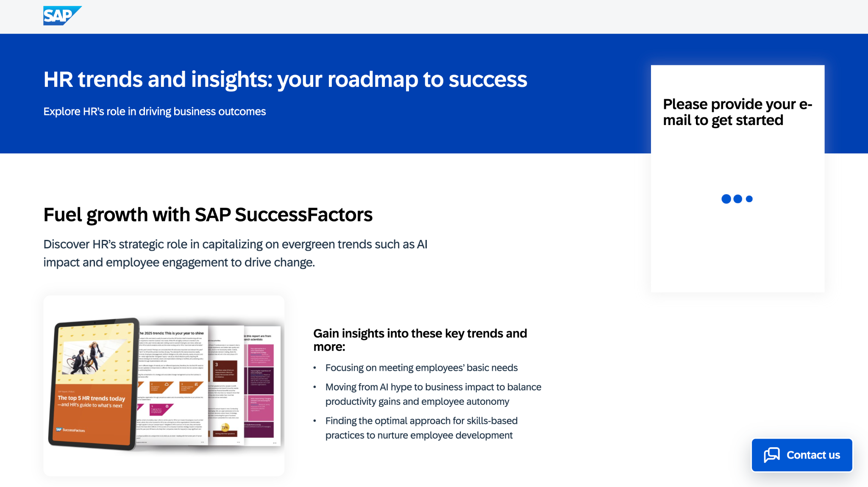
Task: Click the Contact us button
Action: pyautogui.click(x=802, y=455)
